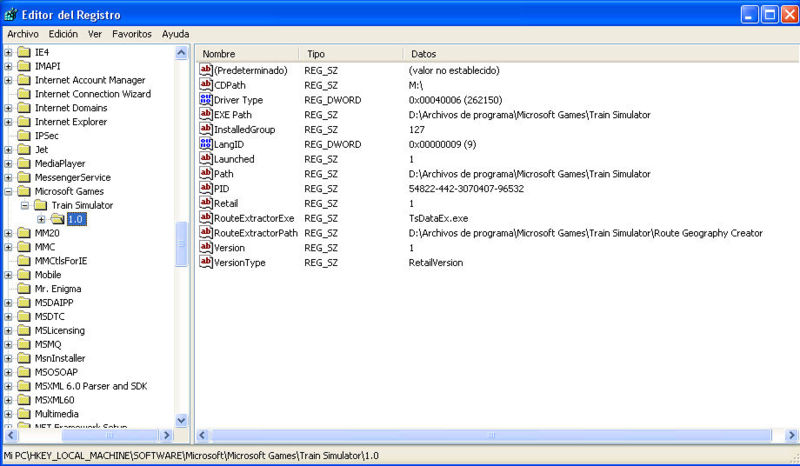This screenshot has width=800, height=466.
Task: Click the RouteExtractorExe value icon
Action: (207, 218)
